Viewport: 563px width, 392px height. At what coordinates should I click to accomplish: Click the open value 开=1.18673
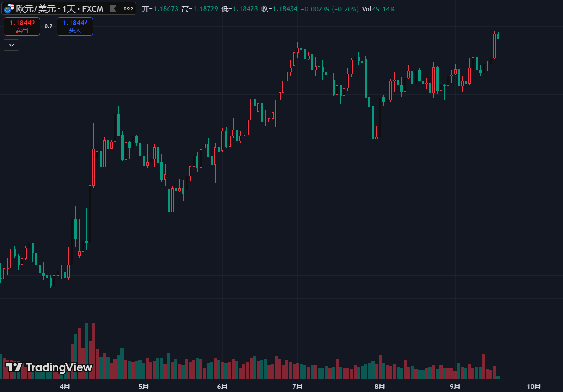160,9
